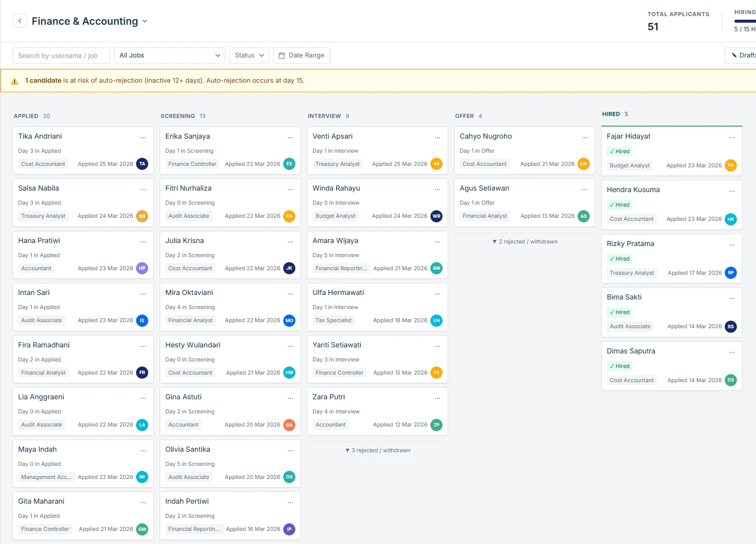756x544 pixels.
Task: Click the warning triangle in the auto-rejection banner
Action: coord(14,81)
